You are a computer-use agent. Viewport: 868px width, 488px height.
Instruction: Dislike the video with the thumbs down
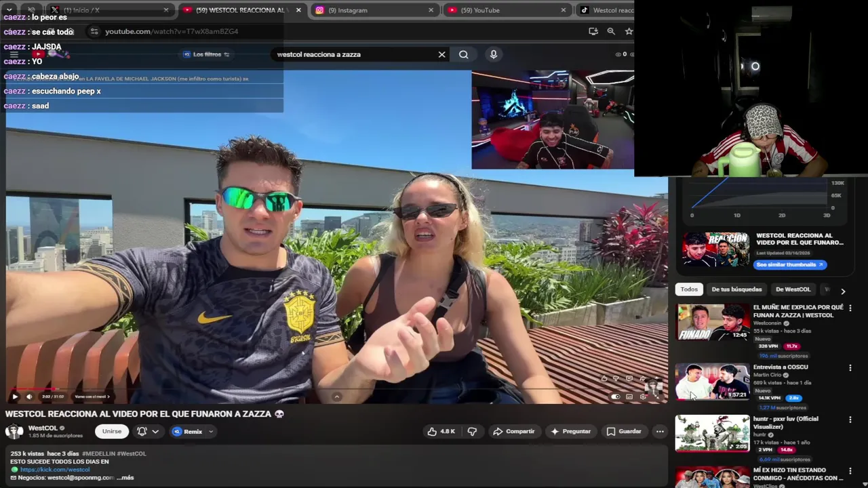[x=473, y=431]
